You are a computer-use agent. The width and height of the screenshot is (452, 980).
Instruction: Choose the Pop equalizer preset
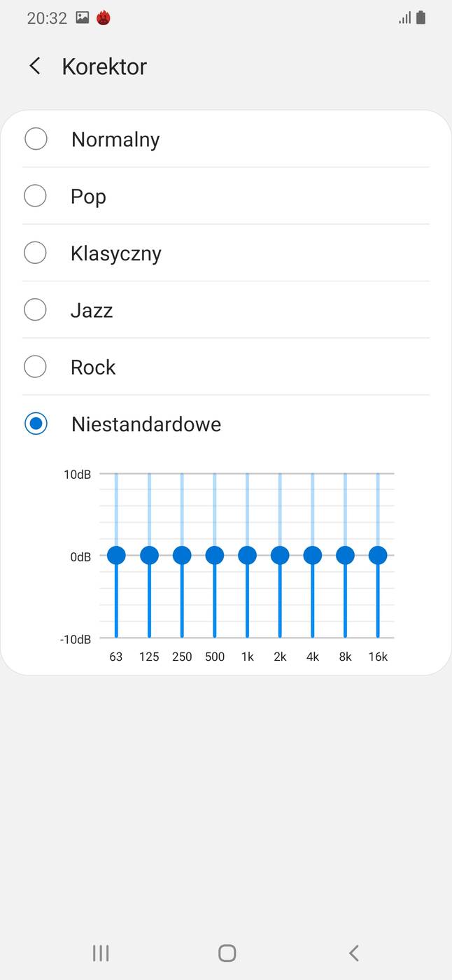click(x=36, y=196)
